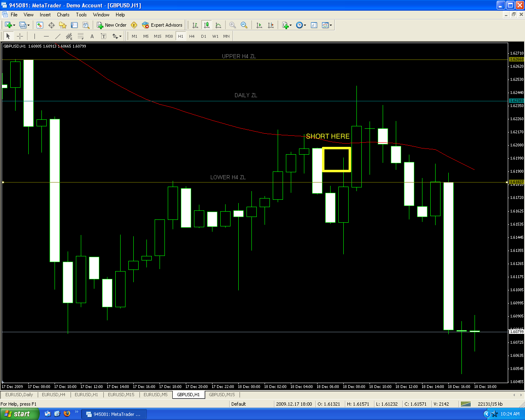Open the Tools menu

81,15
